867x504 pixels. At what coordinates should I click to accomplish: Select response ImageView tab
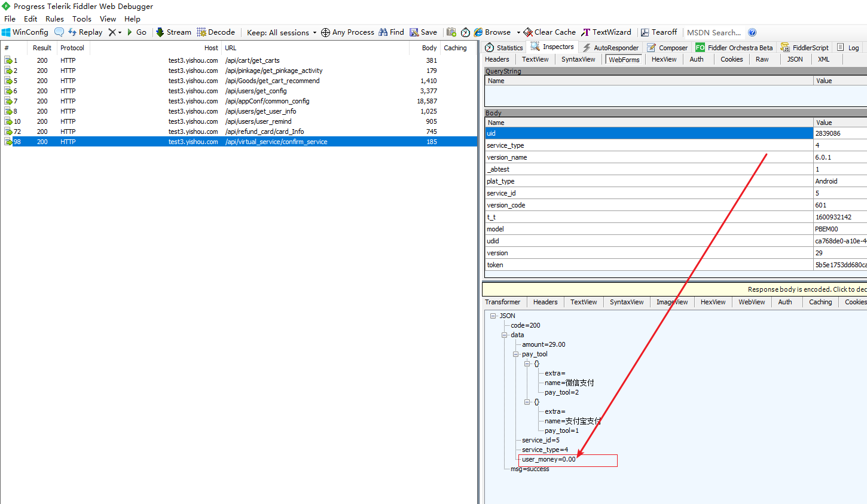point(672,302)
